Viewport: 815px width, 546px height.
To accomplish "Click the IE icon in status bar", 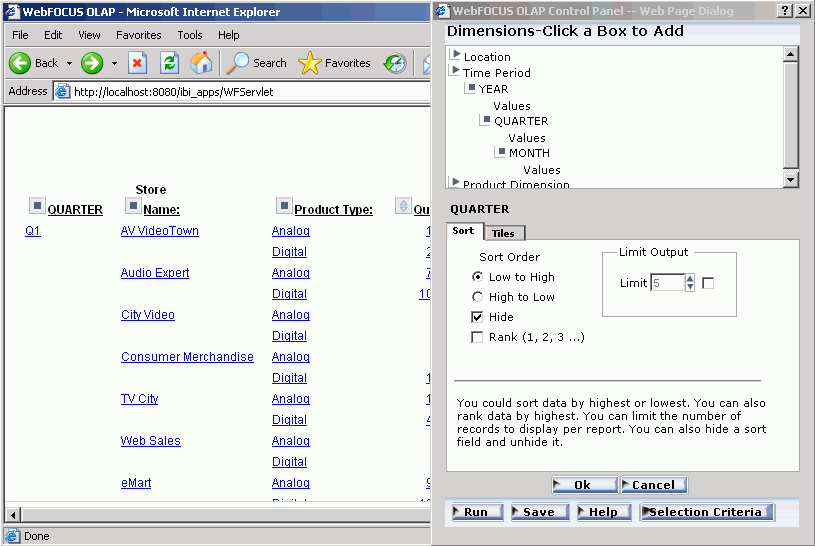I will click(x=12, y=536).
